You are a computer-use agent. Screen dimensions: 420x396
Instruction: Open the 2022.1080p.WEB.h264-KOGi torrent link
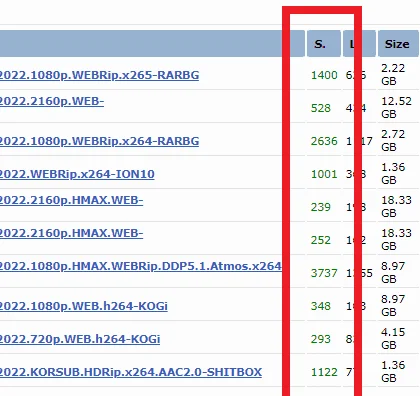pos(84,306)
